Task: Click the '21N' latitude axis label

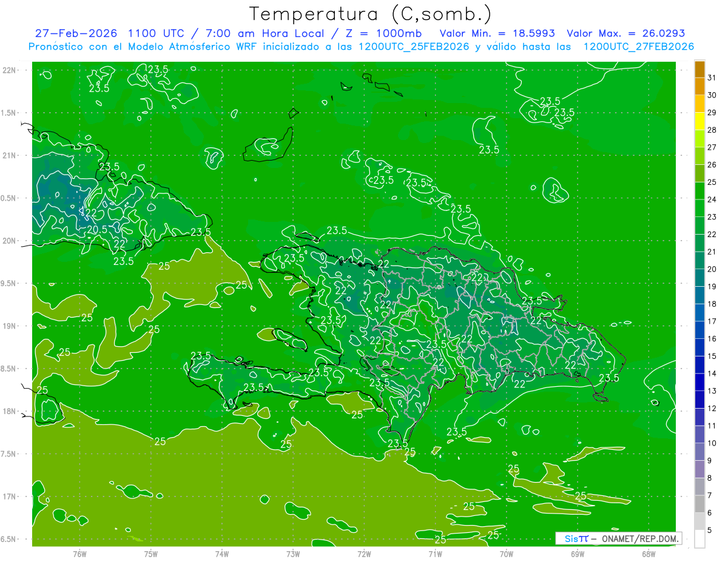Action: (10, 155)
